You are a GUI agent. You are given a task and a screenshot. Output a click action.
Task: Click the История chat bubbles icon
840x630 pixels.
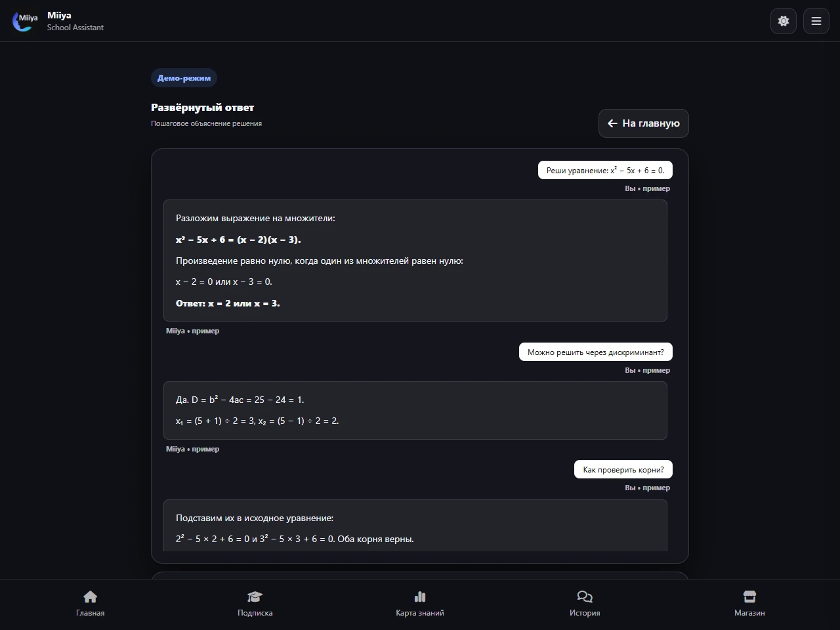point(585,597)
